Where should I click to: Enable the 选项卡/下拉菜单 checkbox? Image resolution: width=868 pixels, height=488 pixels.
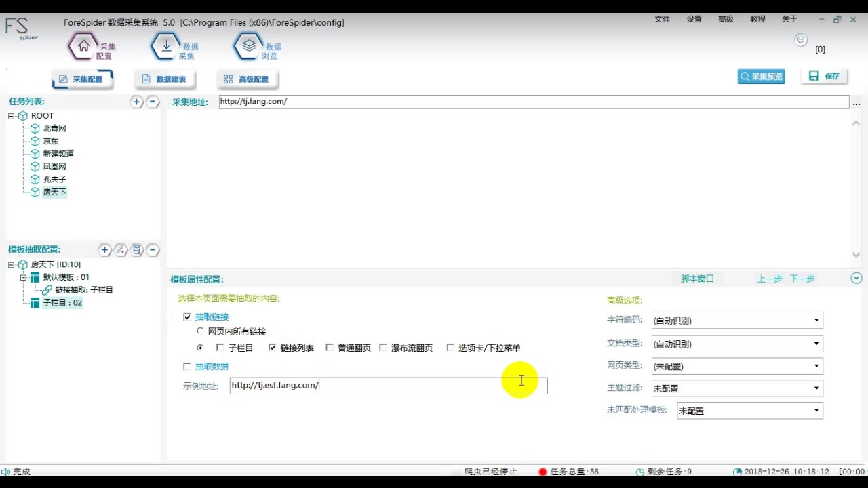tap(450, 348)
